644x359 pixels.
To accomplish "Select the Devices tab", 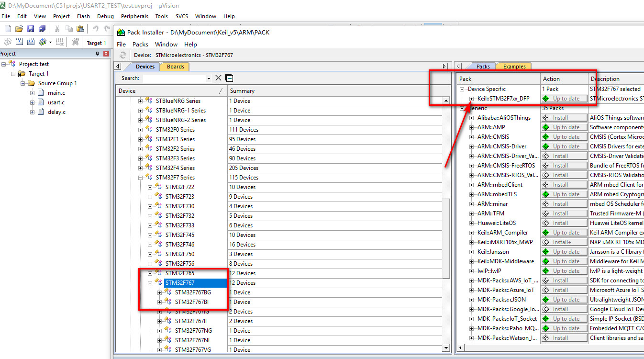I will pyautogui.click(x=145, y=67).
